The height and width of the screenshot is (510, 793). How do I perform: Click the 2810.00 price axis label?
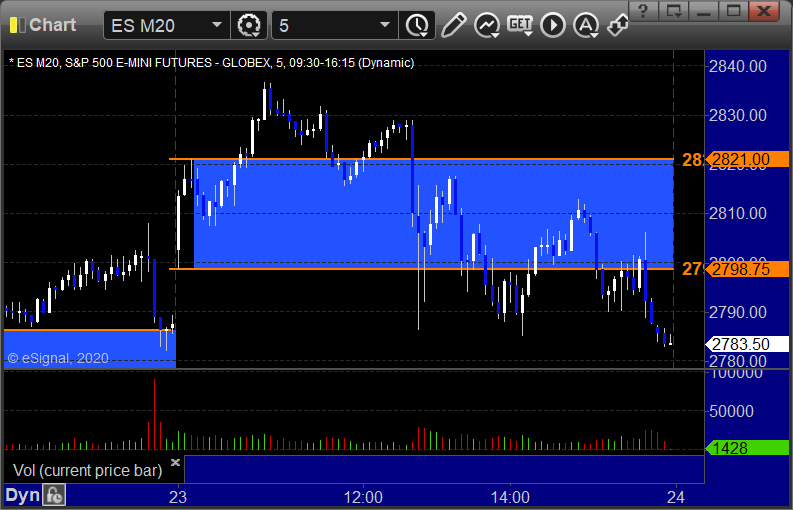tap(738, 214)
